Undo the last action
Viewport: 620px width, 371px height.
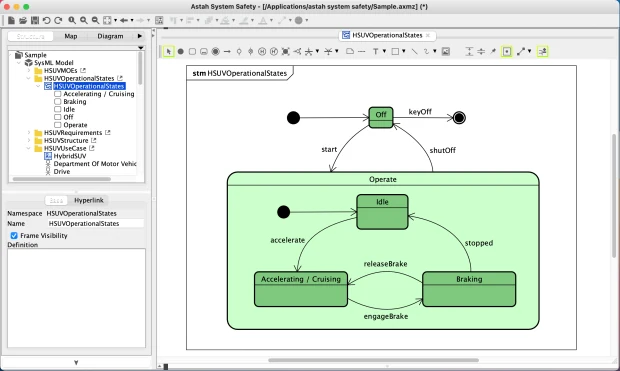pyautogui.click(x=47, y=20)
